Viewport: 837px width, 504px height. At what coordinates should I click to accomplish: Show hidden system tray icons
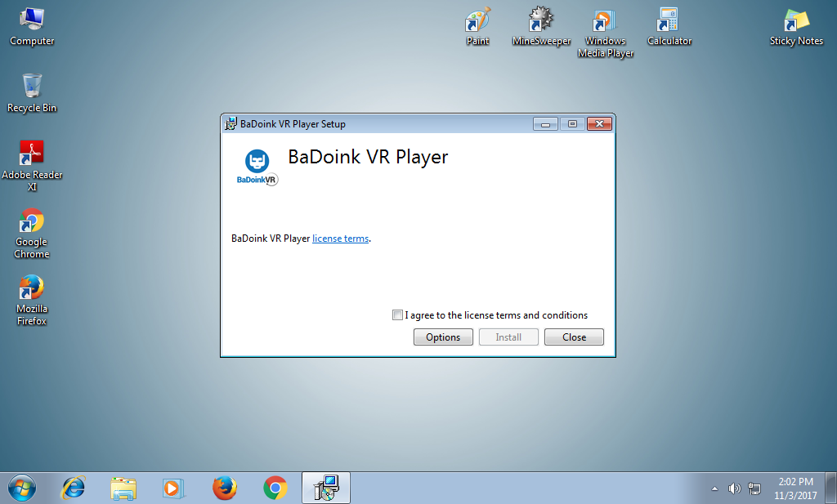click(714, 488)
